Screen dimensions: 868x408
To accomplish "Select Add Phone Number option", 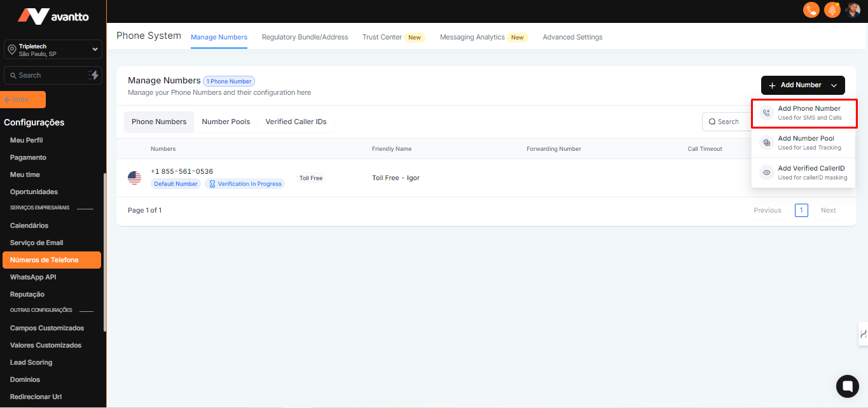I will [x=804, y=113].
